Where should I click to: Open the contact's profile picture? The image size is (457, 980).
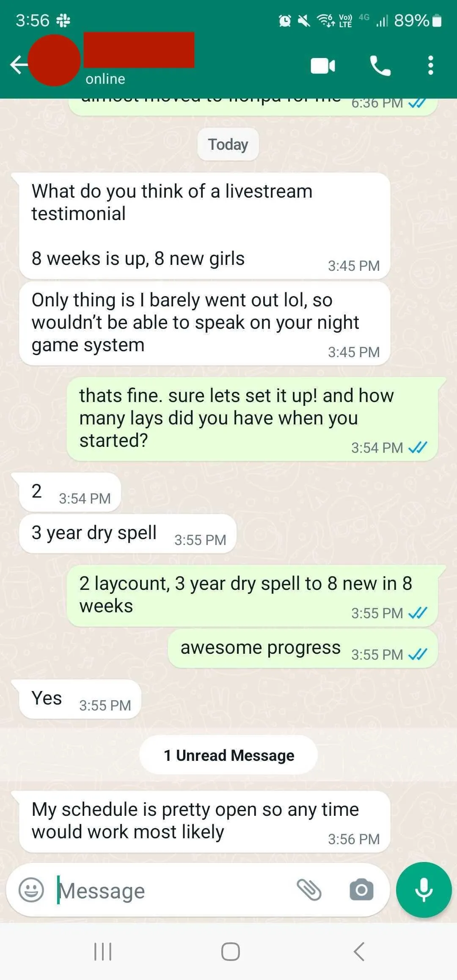[x=54, y=60]
